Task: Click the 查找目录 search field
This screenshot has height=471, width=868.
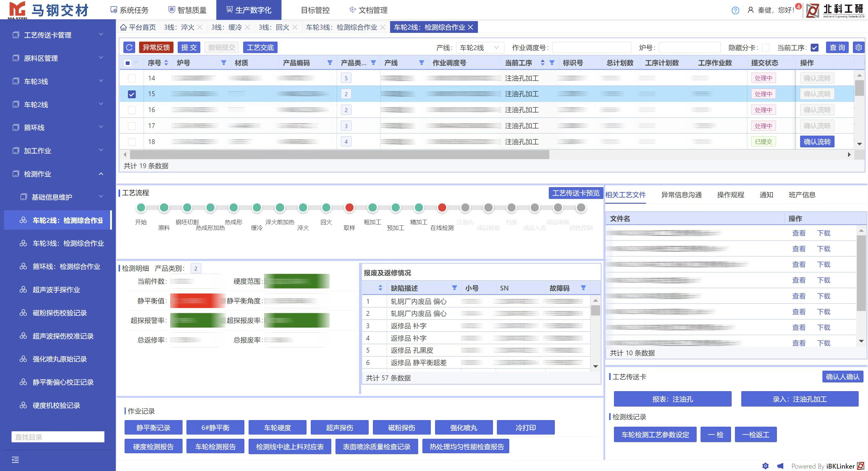Action: (58, 437)
